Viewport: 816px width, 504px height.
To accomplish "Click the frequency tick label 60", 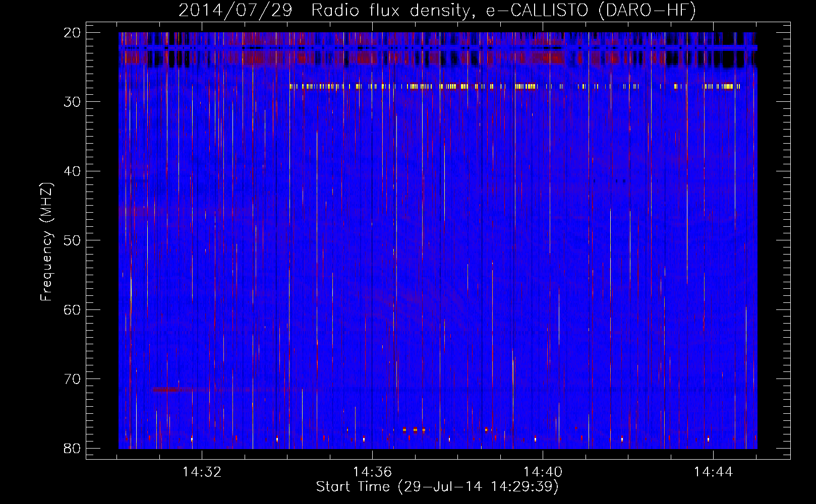I will [x=73, y=309].
